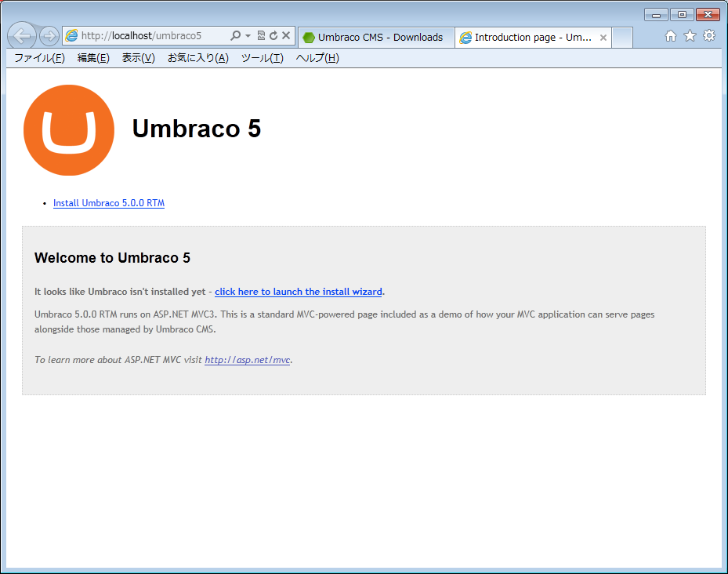
Task: Open Favorites with the star icon
Action: (690, 36)
